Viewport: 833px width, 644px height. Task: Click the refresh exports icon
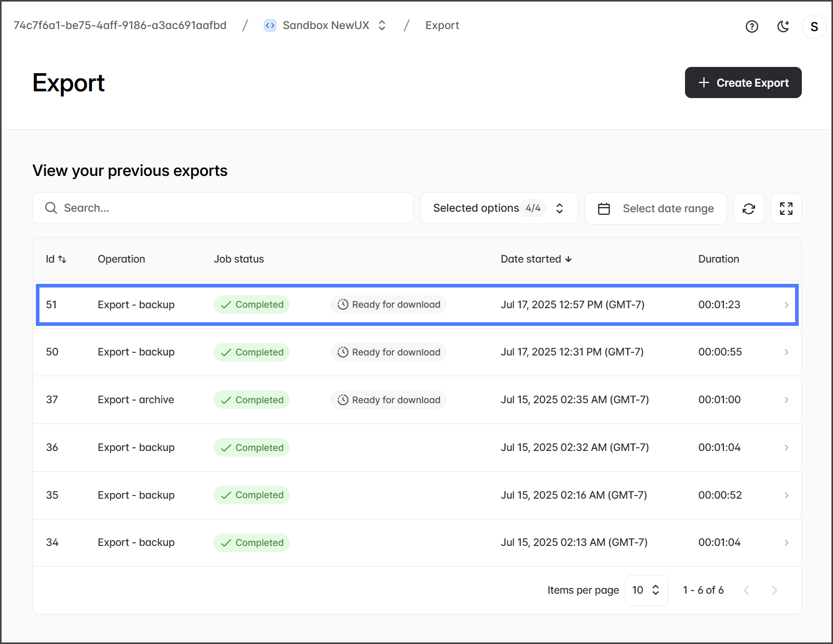pyautogui.click(x=748, y=209)
